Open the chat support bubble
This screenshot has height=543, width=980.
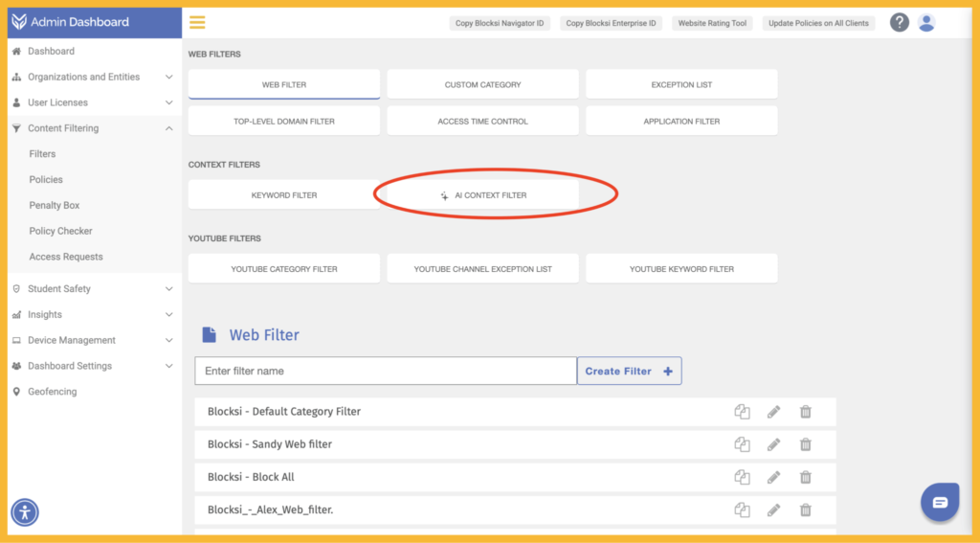click(x=940, y=502)
